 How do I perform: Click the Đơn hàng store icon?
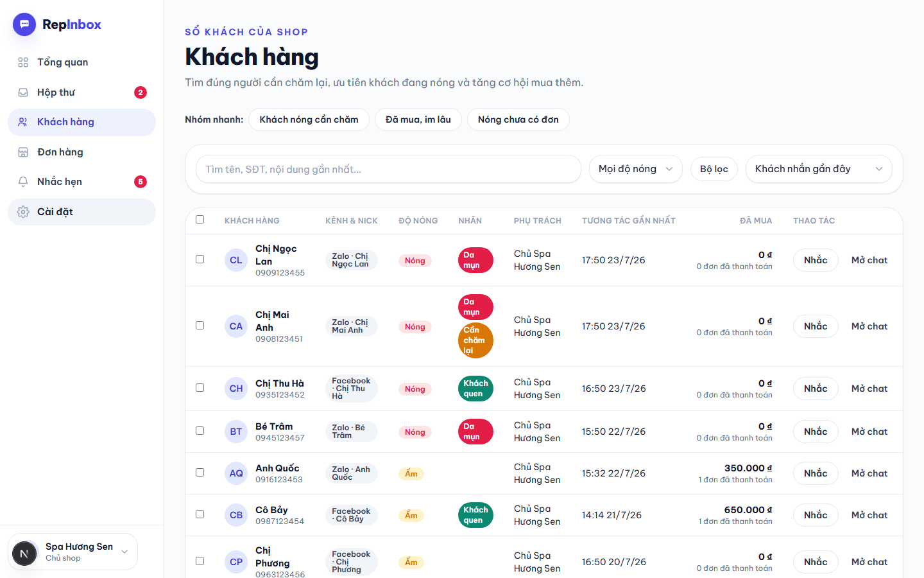tap(23, 152)
